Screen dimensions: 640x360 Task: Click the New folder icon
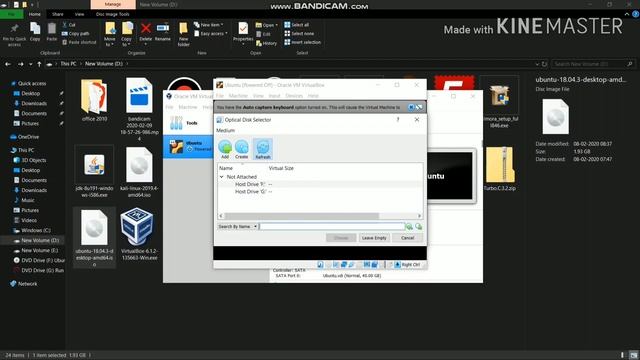(x=183, y=35)
